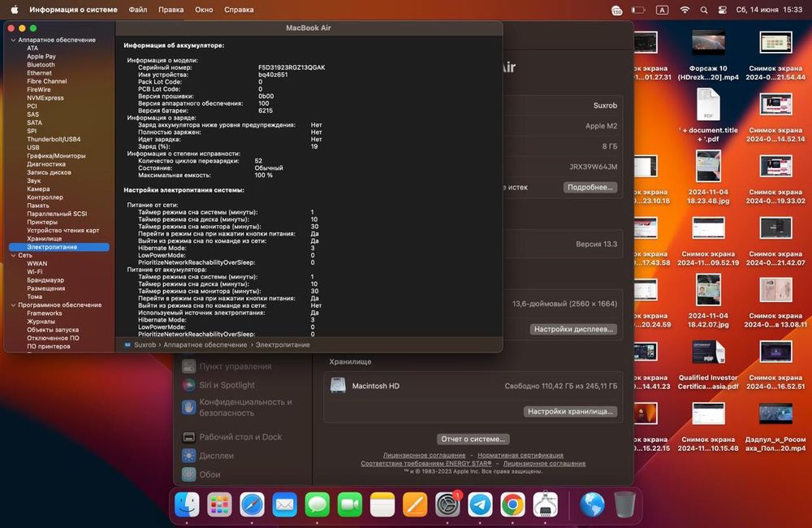Click Настройки дисплеев... button
Screen dimensions: 812x528
573,329
